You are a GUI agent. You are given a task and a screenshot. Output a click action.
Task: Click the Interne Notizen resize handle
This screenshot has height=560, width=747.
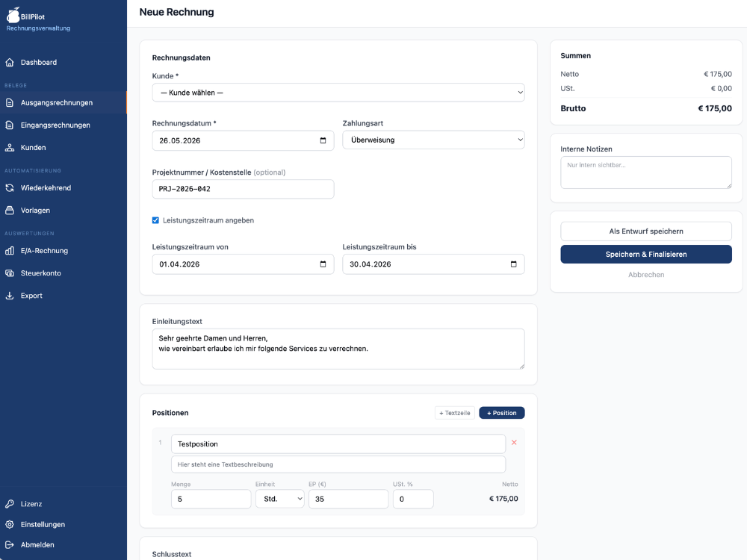[x=729, y=186]
